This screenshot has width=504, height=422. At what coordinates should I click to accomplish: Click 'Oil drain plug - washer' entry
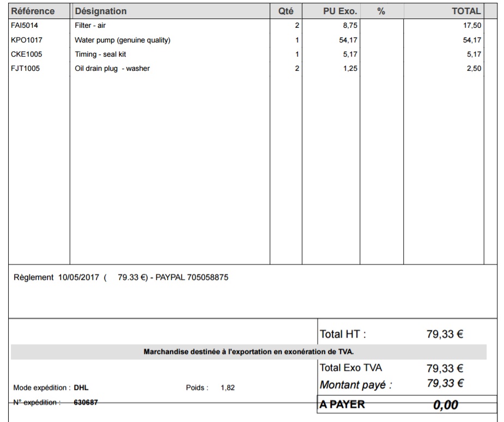[112, 69]
